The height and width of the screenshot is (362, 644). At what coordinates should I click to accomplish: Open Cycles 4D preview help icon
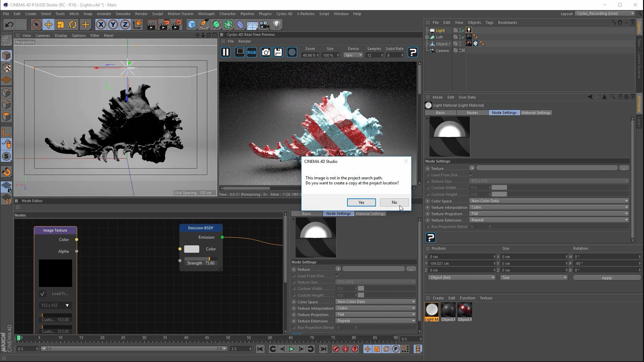(x=413, y=52)
